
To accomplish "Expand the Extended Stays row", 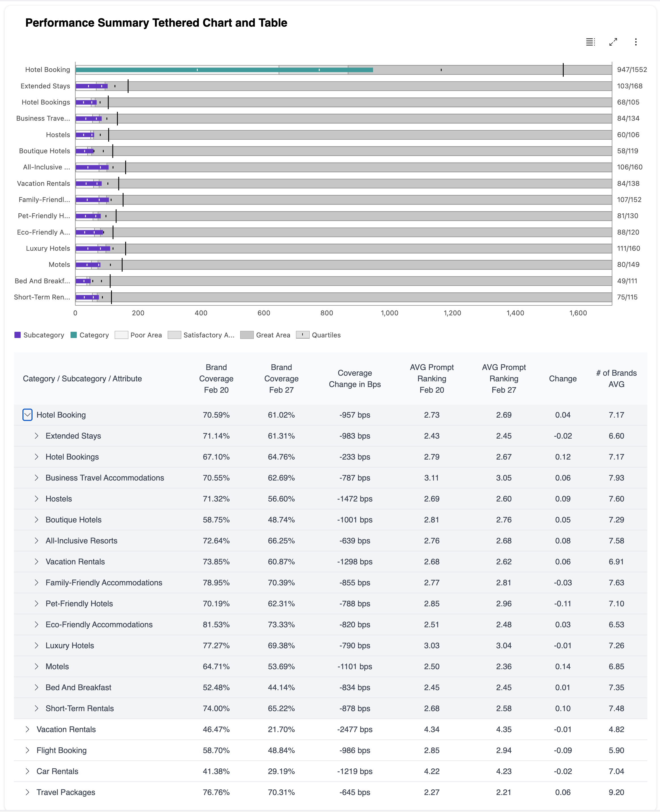I will [x=37, y=436].
